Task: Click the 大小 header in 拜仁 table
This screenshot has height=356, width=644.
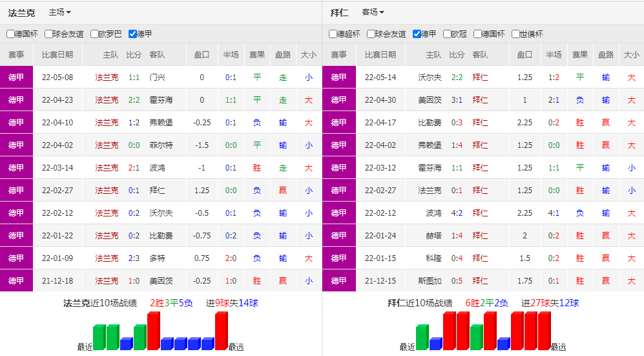Action: click(x=631, y=55)
